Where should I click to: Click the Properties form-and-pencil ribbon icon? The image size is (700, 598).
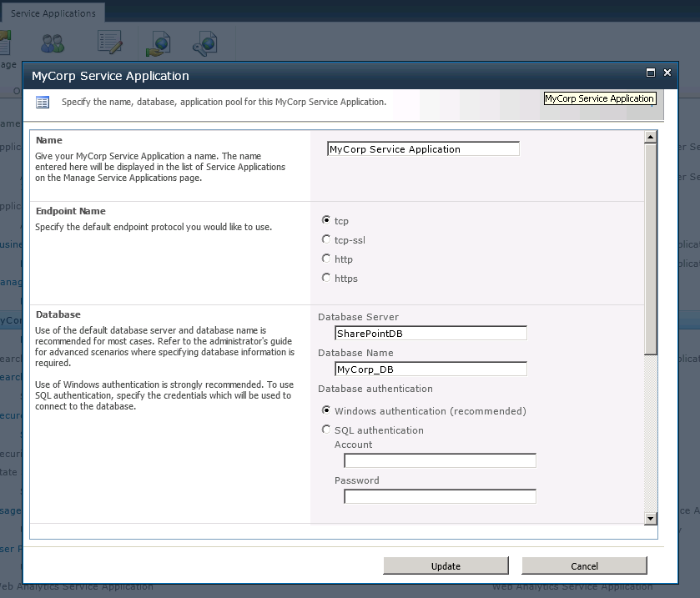click(x=110, y=43)
